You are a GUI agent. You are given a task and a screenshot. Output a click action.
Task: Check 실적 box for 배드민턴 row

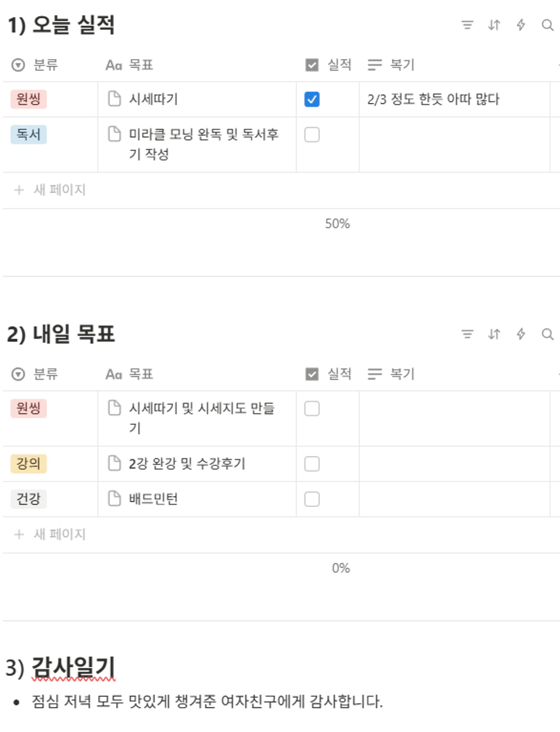click(x=312, y=499)
